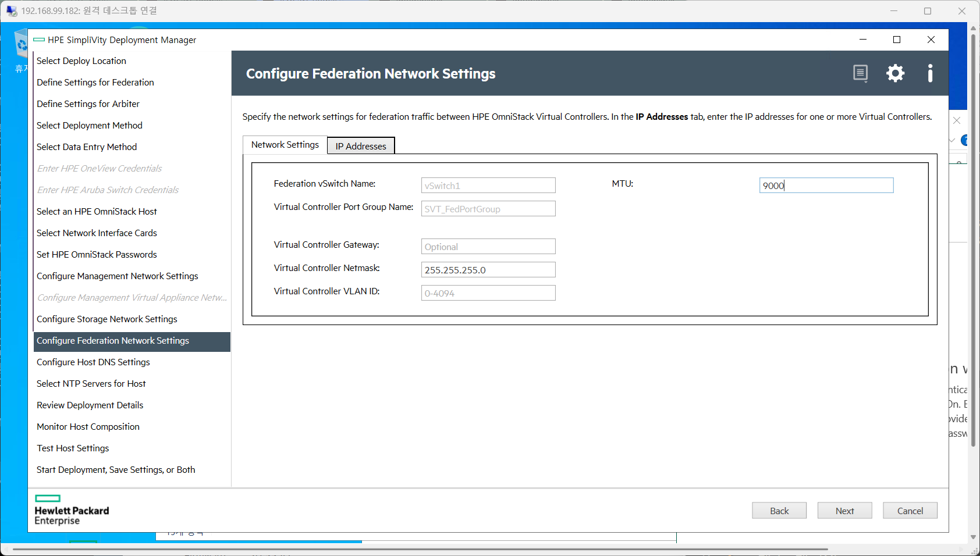
Task: Click the HPE SimpliVity title bar icon
Action: click(39, 40)
